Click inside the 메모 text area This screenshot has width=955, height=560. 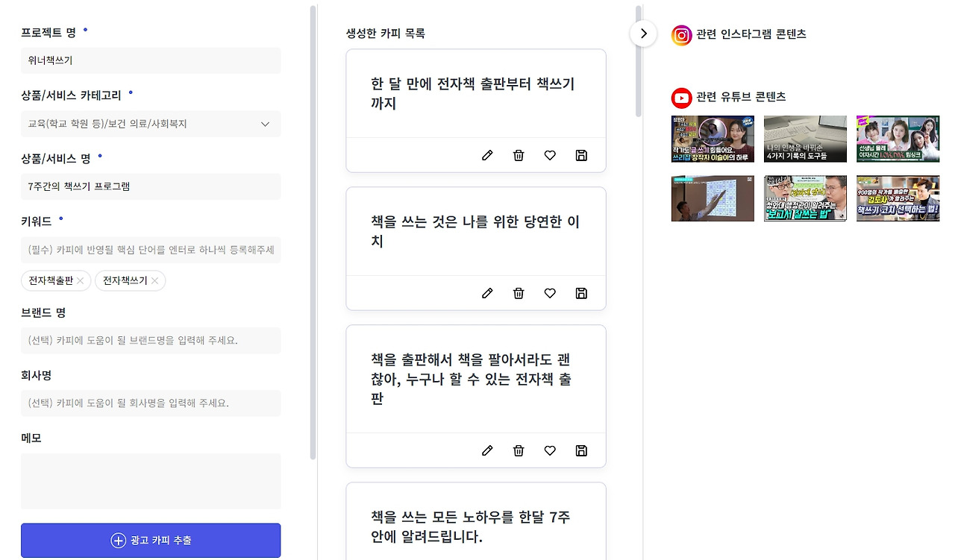coord(151,481)
